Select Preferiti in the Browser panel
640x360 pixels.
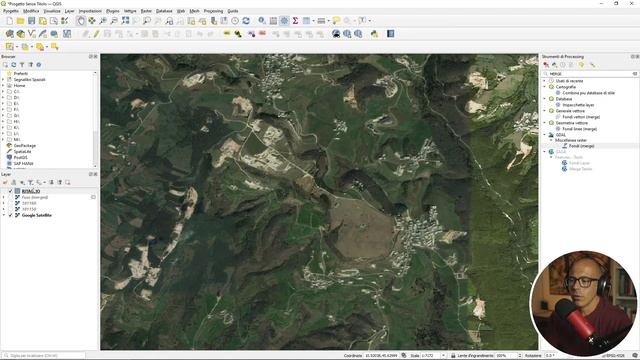tap(21, 74)
